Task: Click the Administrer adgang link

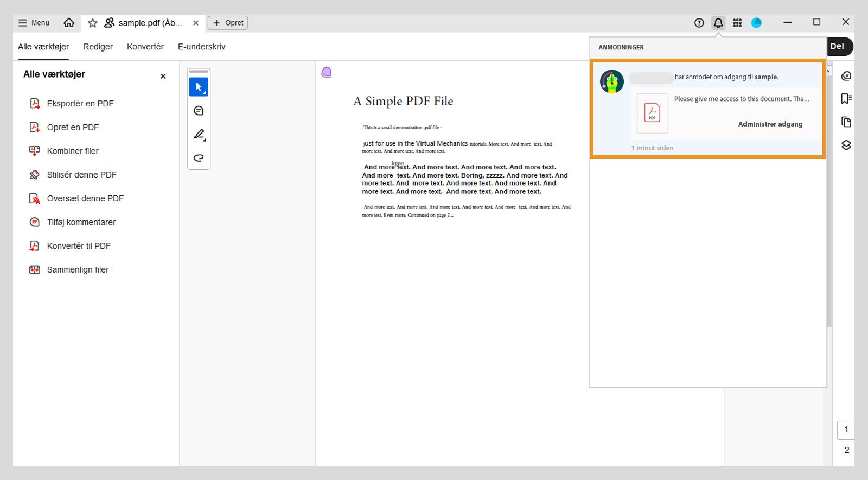Action: point(770,124)
